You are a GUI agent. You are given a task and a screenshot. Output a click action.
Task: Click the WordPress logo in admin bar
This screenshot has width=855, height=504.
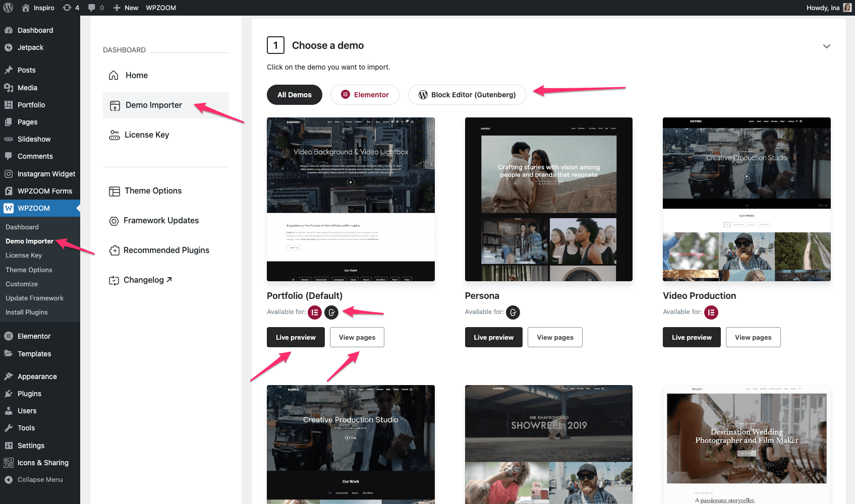click(x=8, y=8)
